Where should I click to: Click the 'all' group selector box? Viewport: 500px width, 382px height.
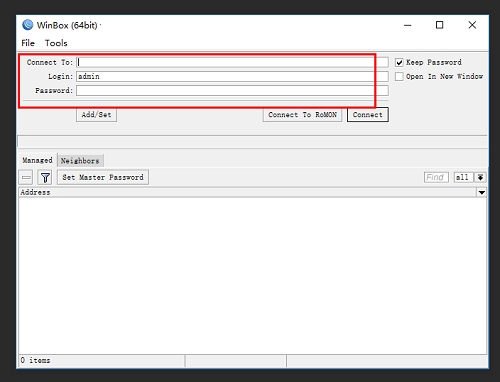[x=463, y=177]
